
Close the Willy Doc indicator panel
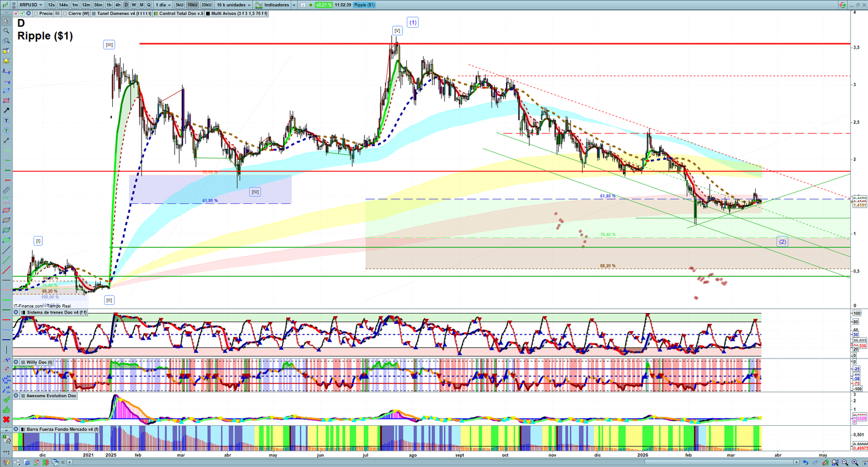(16, 362)
